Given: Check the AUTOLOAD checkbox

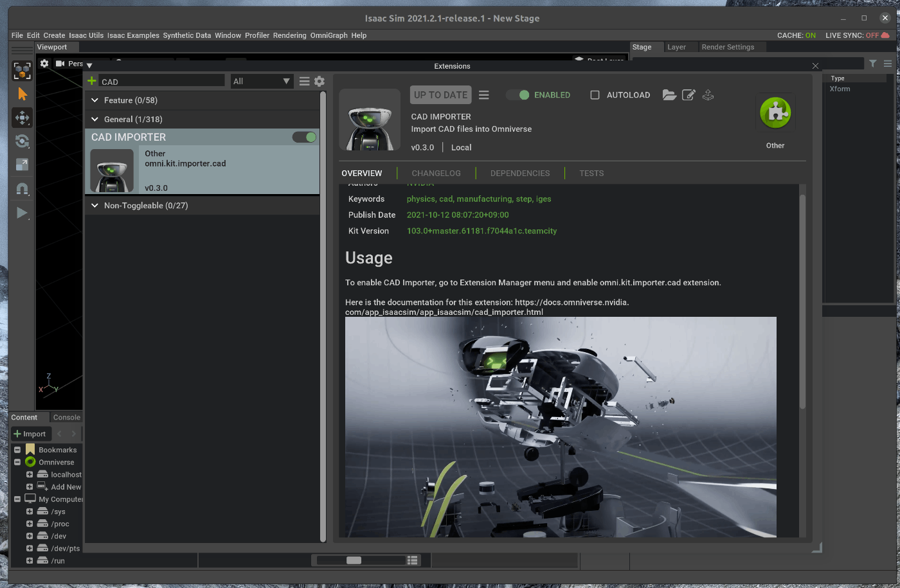Looking at the screenshot, I should 595,95.
